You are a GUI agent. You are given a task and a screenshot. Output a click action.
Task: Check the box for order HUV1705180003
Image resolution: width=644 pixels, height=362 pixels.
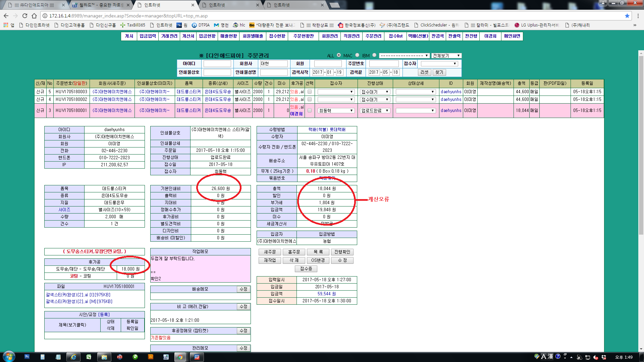pos(310,92)
